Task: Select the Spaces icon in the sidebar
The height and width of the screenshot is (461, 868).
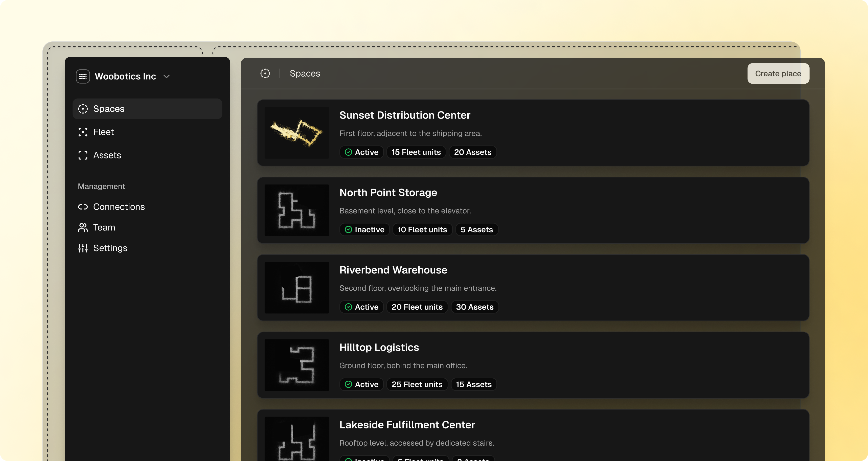Action: (83, 108)
